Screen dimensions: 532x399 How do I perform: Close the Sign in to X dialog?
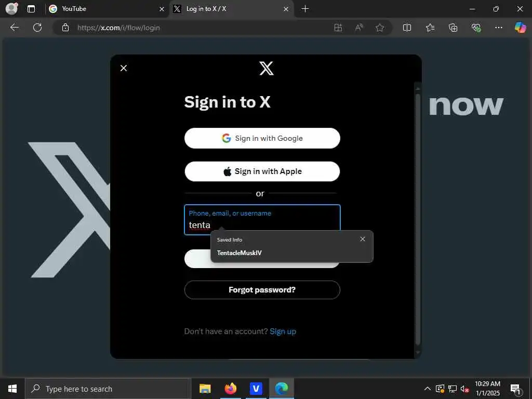124,68
